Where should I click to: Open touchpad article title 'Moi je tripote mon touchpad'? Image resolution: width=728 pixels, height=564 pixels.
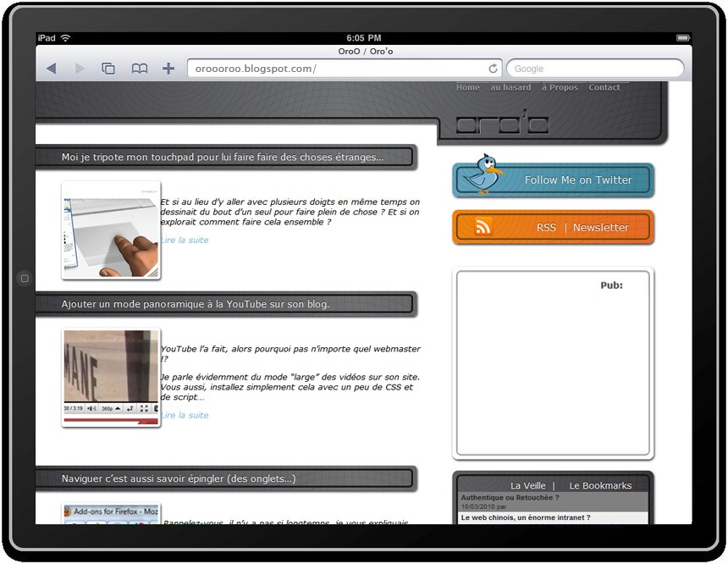pyautogui.click(x=223, y=157)
